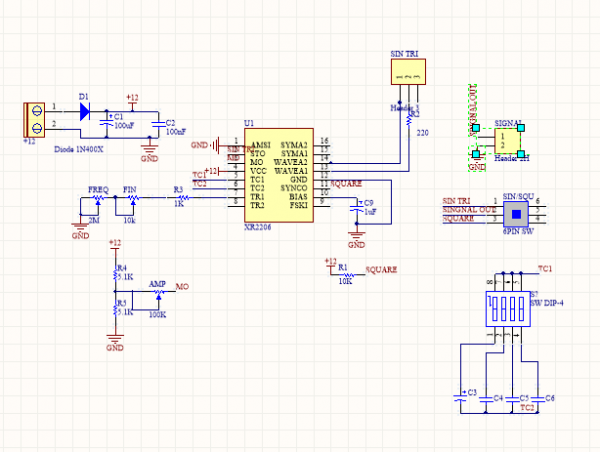Click the XR2206 part name text

click(258, 227)
